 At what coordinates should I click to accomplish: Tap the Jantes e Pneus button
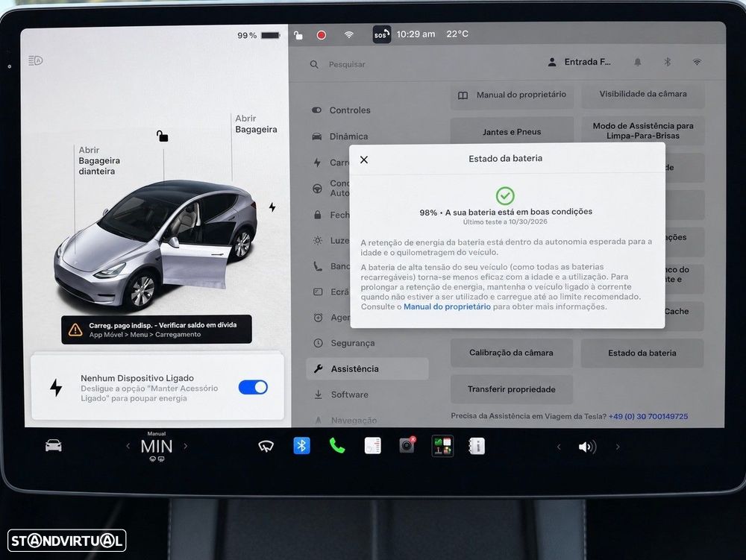click(512, 132)
